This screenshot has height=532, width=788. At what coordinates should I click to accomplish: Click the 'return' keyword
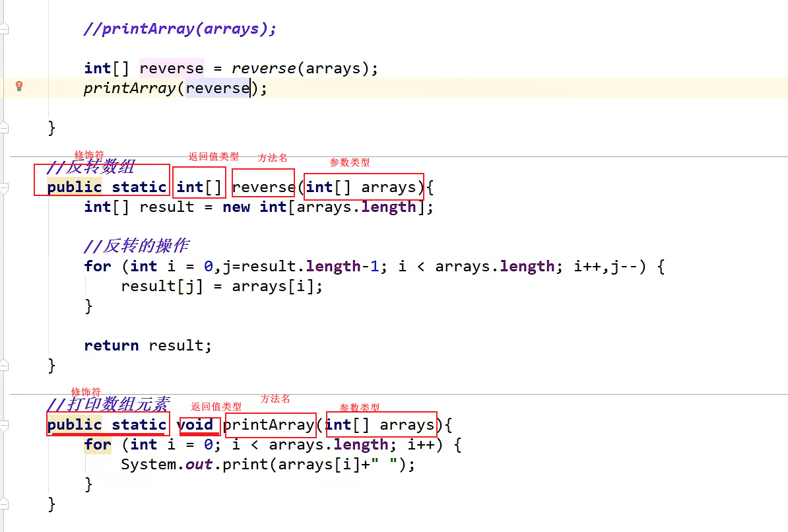111,345
